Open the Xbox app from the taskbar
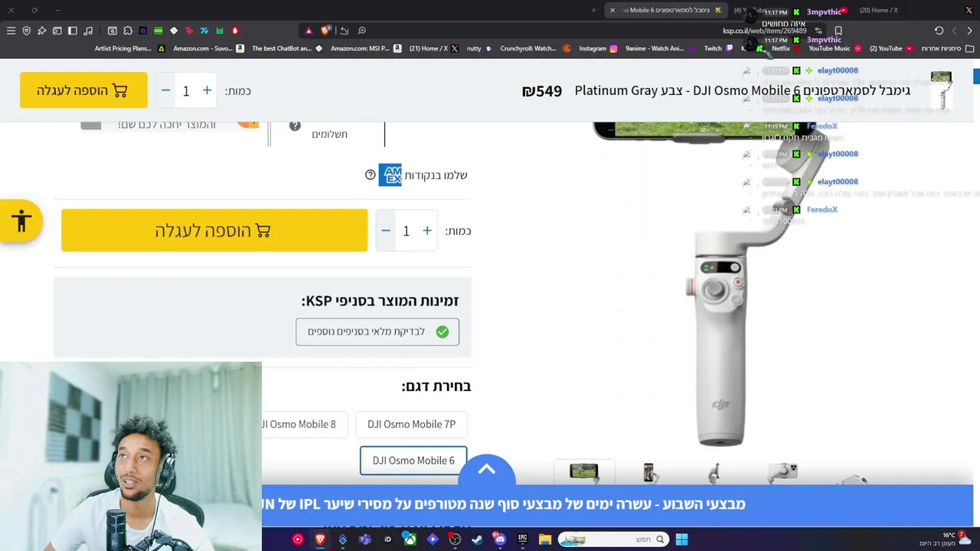This screenshot has width=980, height=551. (x=410, y=540)
